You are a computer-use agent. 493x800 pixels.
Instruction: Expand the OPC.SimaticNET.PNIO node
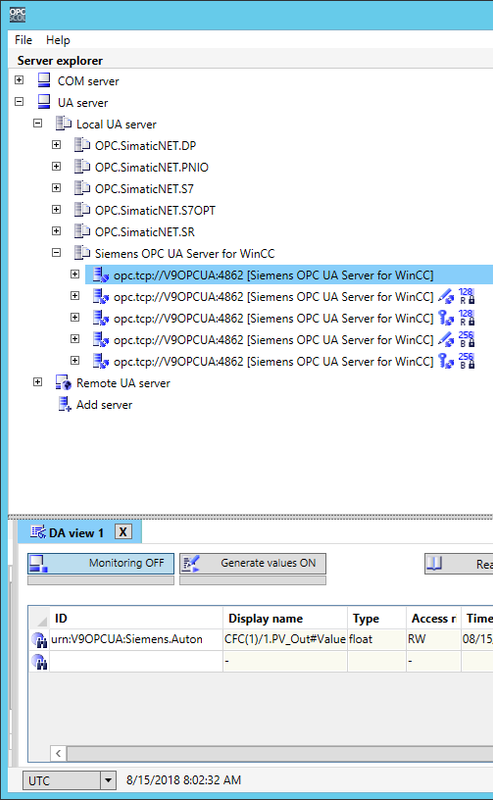[57, 166]
